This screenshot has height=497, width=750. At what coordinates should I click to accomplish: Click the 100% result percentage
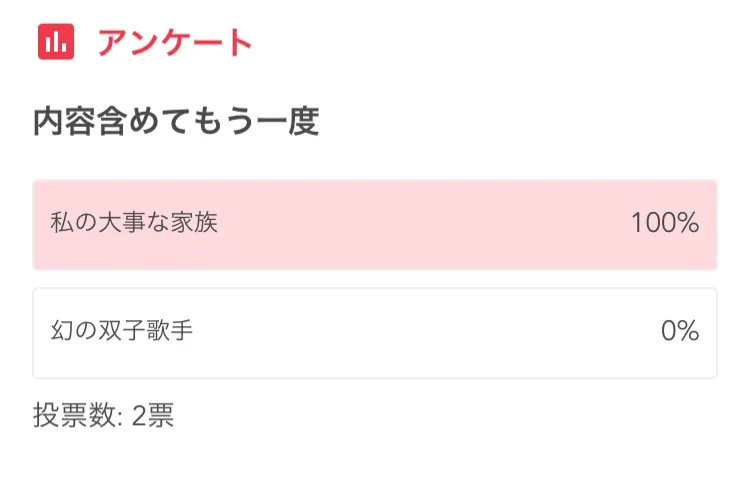664,224
